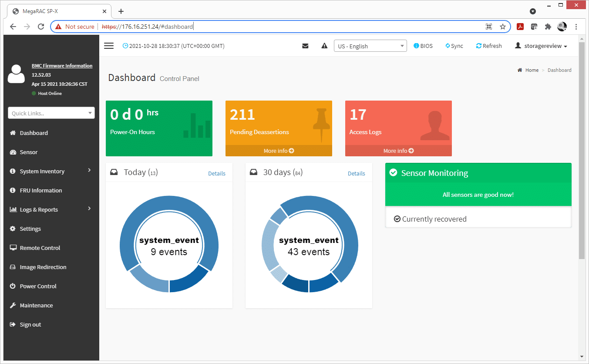Click the Power-On Hours green card
589x364 pixels.
click(159, 128)
